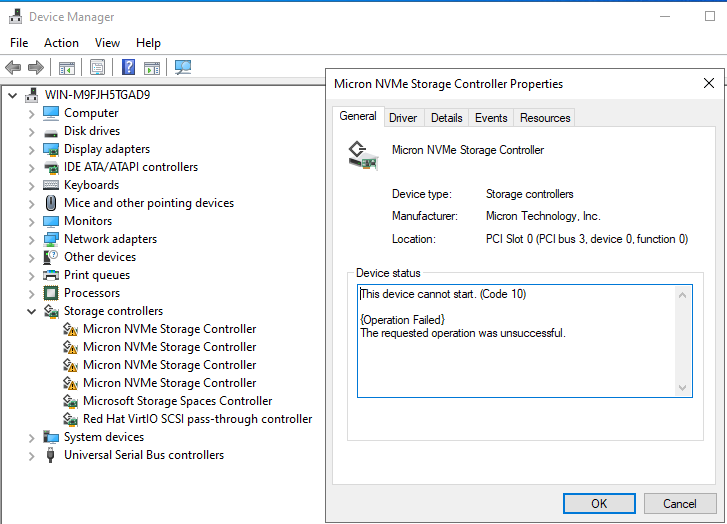
Task: Click the blue Help question mark icon
Action: tap(128, 67)
